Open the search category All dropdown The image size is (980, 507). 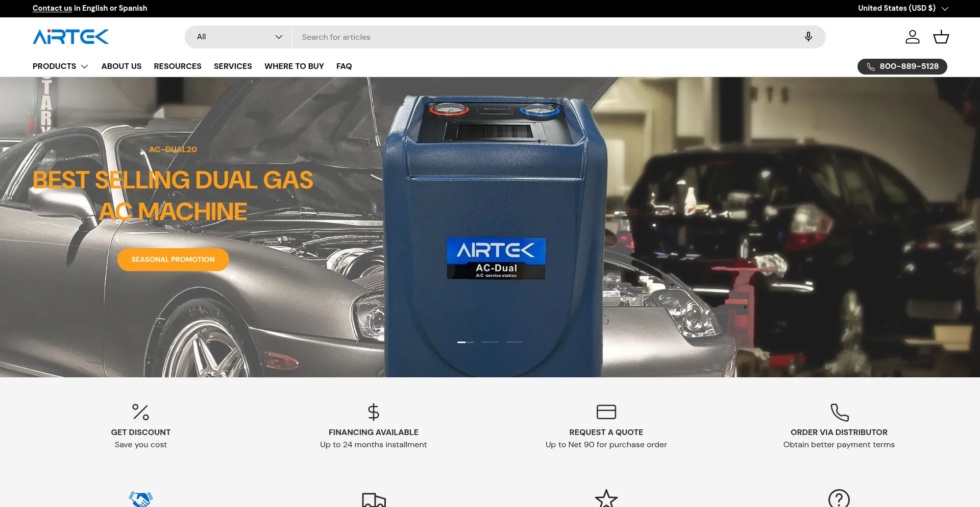[238, 37]
